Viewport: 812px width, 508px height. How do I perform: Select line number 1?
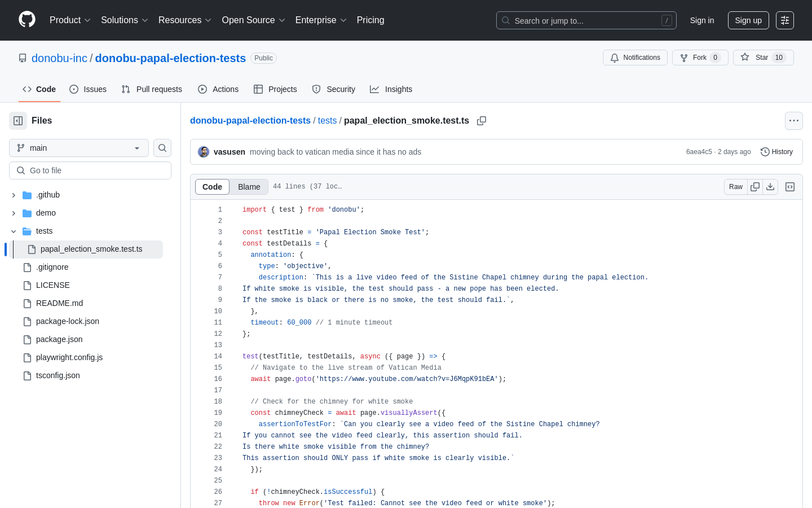click(x=220, y=209)
